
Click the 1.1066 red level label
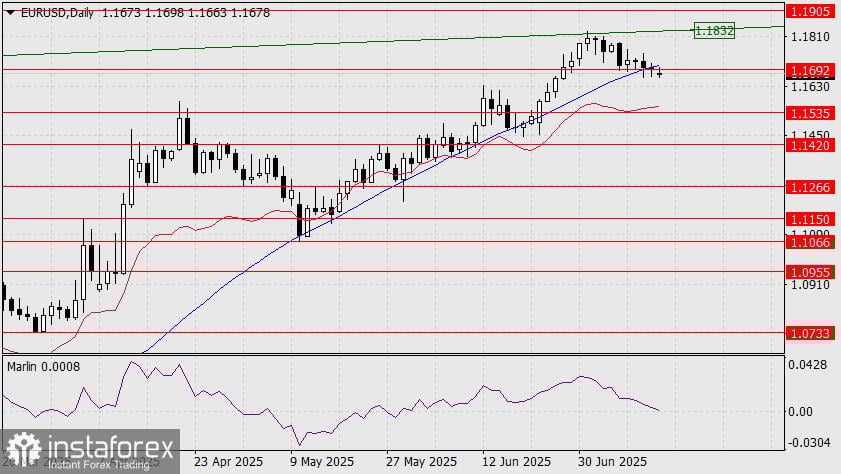tap(810, 243)
